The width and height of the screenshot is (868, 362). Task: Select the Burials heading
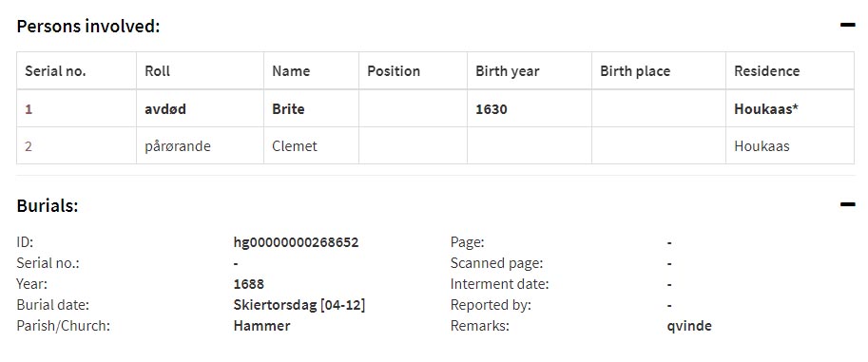pyautogui.click(x=48, y=205)
